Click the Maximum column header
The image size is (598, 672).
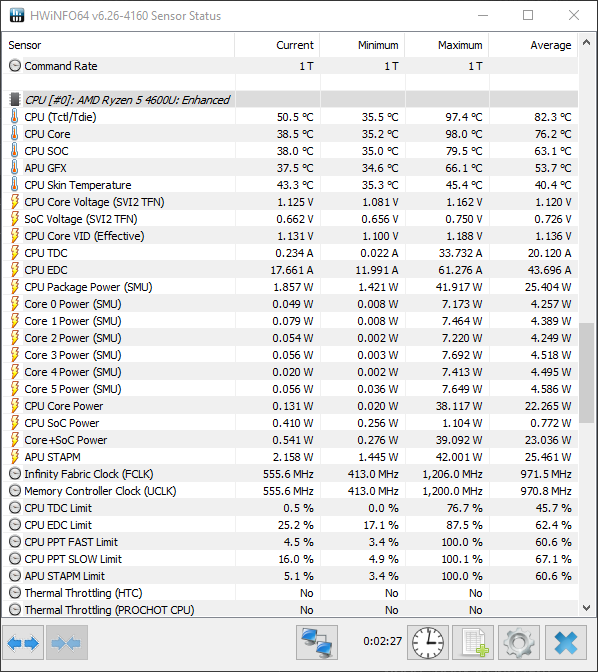(x=447, y=45)
